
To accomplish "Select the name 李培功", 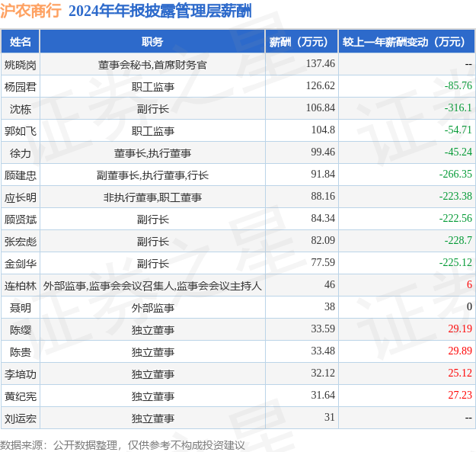I will 21,374.
